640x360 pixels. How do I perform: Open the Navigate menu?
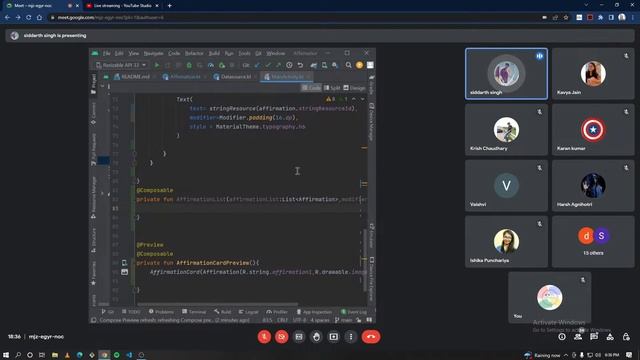(x=153, y=53)
